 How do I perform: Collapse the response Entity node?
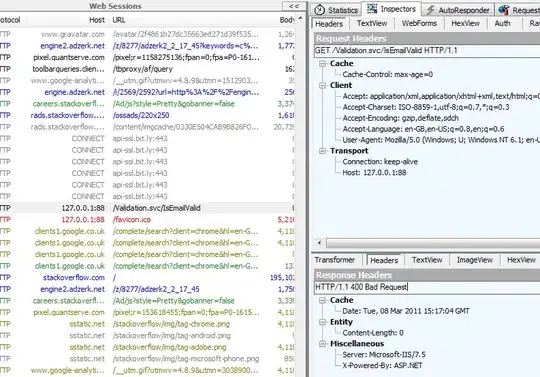tap(322, 322)
